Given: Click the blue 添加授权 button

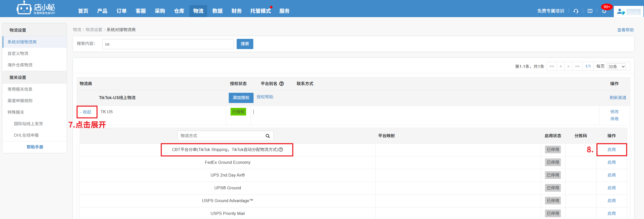Looking at the screenshot, I should 241,98.
